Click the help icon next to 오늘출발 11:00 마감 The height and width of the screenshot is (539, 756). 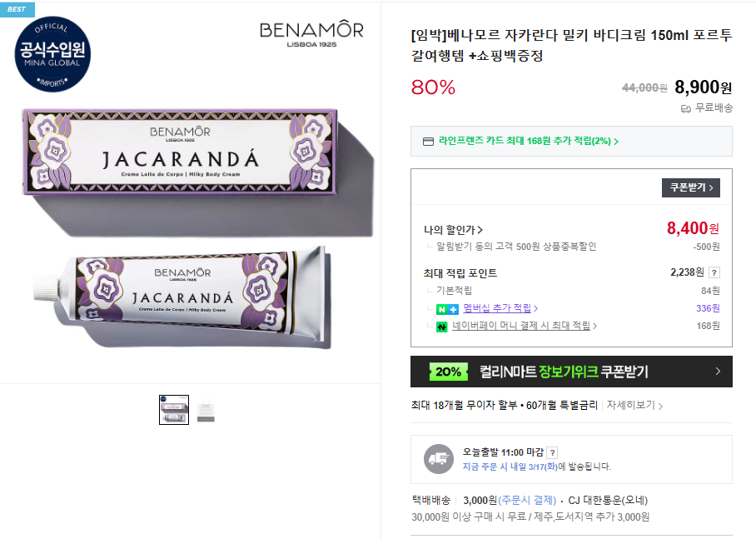pos(553,452)
